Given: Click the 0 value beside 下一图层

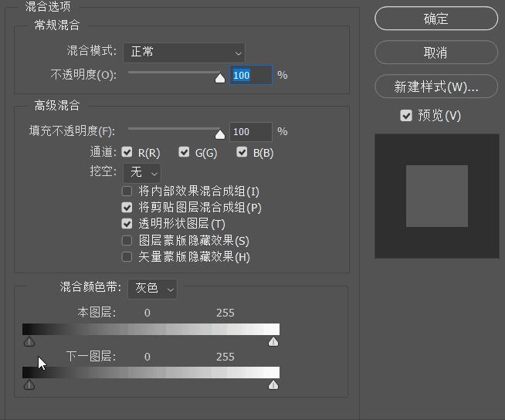Looking at the screenshot, I should (147, 357).
